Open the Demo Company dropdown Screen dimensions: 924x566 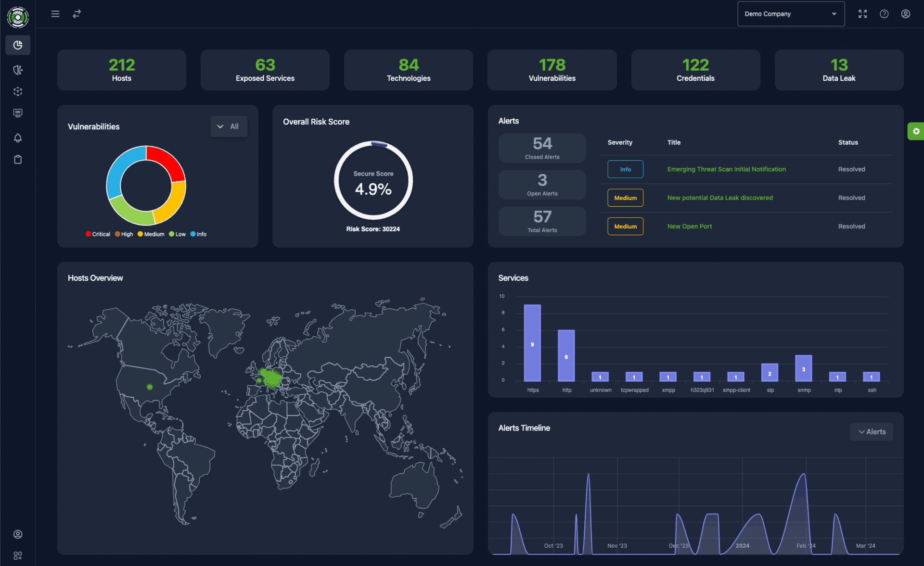coord(791,14)
